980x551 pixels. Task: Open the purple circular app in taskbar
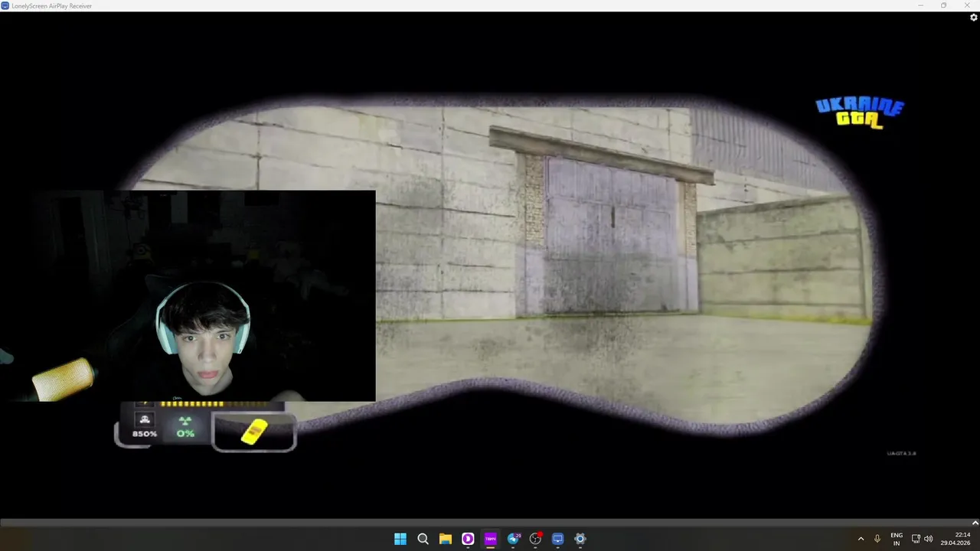pyautogui.click(x=468, y=539)
